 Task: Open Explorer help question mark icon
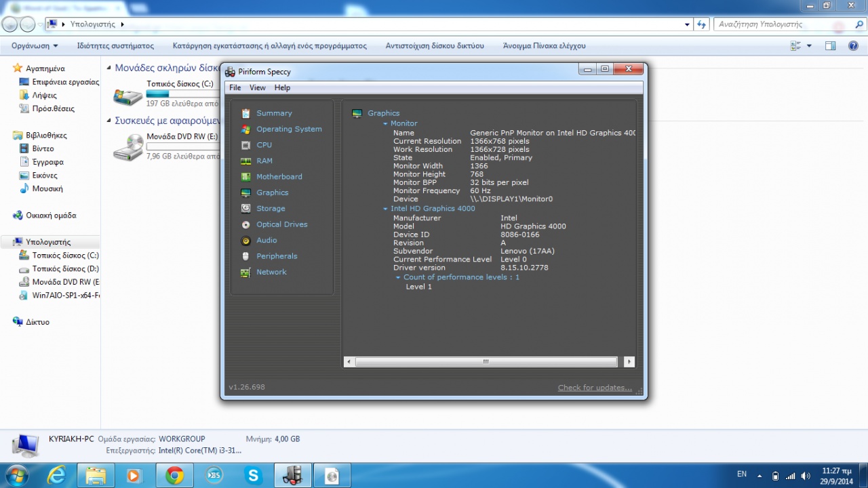(853, 45)
